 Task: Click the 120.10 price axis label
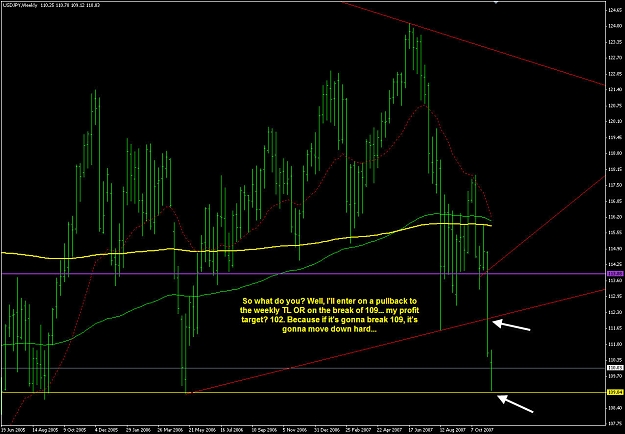615,121
